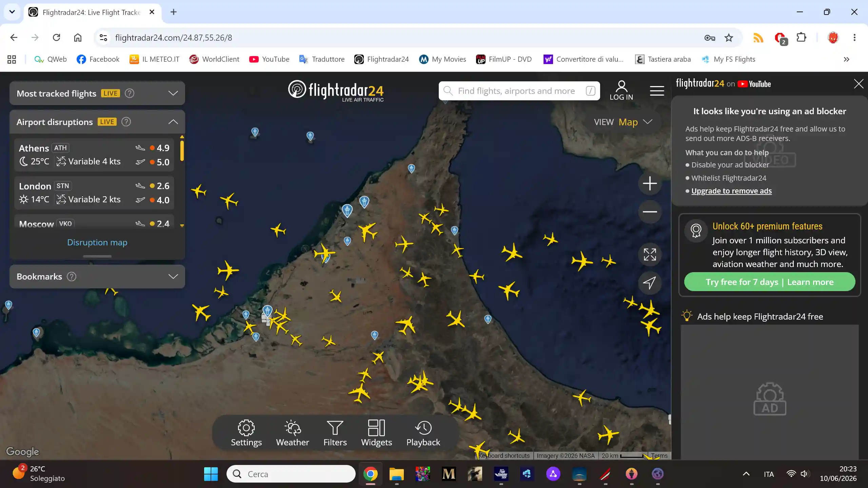The image size is (868, 488).
Task: Open the Widgets panel
Action: click(x=376, y=433)
